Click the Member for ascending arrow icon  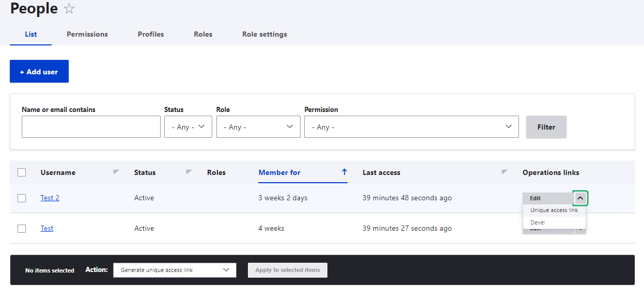(x=344, y=172)
